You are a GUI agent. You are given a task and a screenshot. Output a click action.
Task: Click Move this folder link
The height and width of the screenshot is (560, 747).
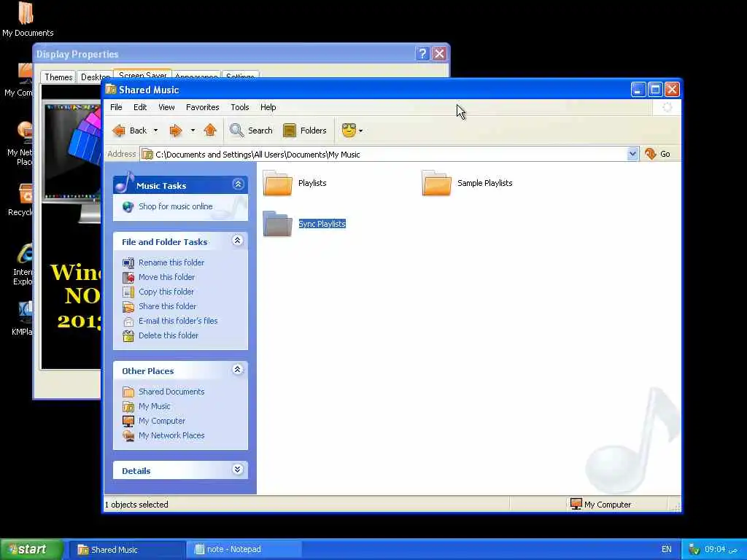click(166, 277)
